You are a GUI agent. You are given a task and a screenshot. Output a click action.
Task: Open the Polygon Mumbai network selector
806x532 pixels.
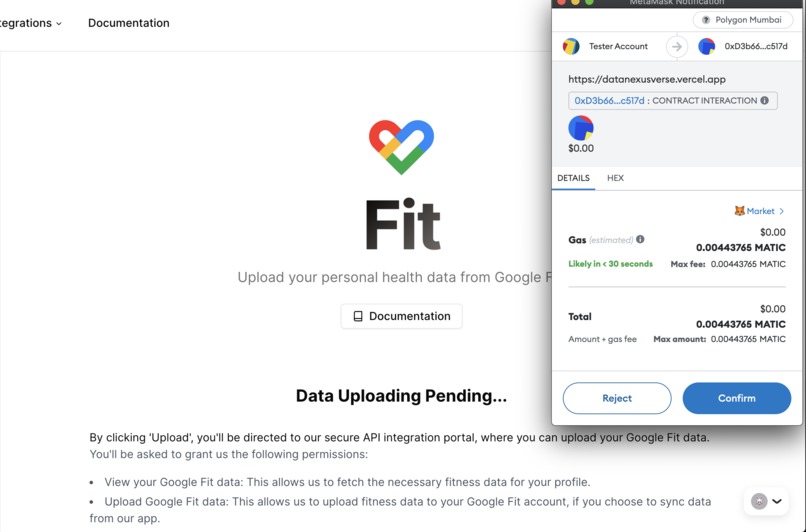[x=743, y=20]
